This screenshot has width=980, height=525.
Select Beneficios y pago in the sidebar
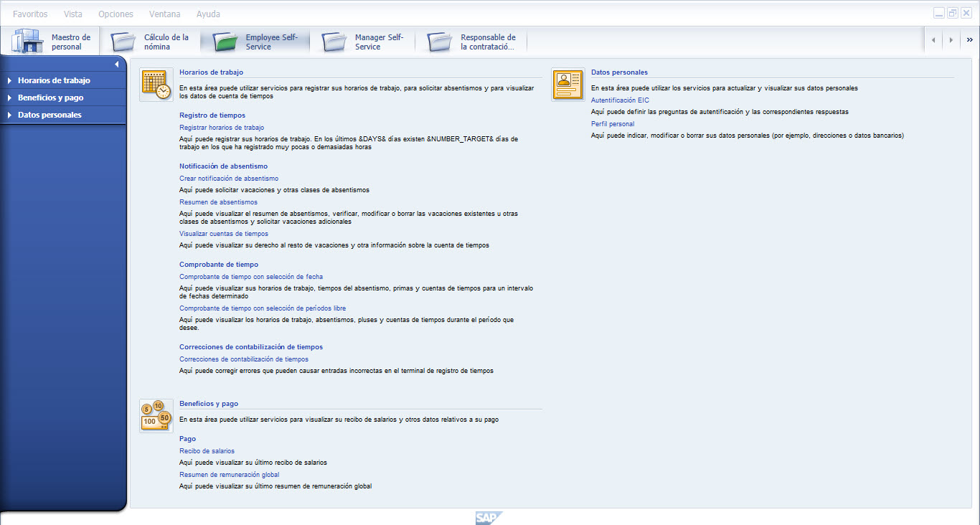tap(50, 98)
